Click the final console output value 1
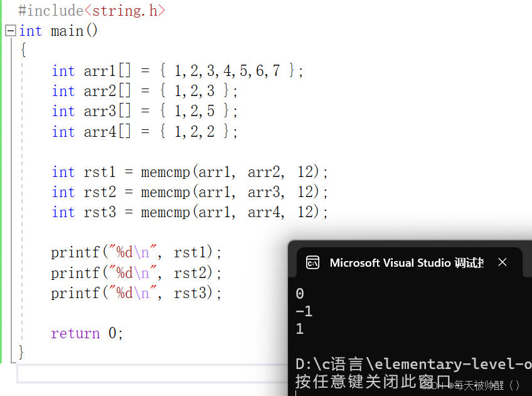 [300, 329]
